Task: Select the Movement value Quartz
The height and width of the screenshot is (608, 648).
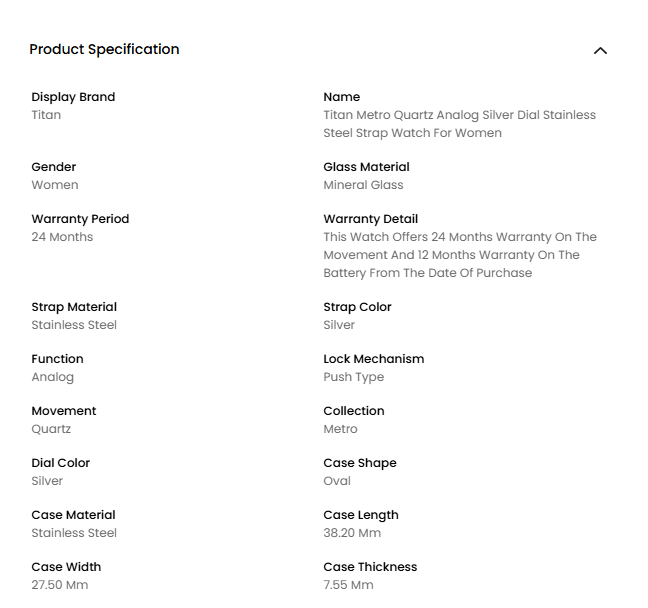Action: tap(51, 429)
